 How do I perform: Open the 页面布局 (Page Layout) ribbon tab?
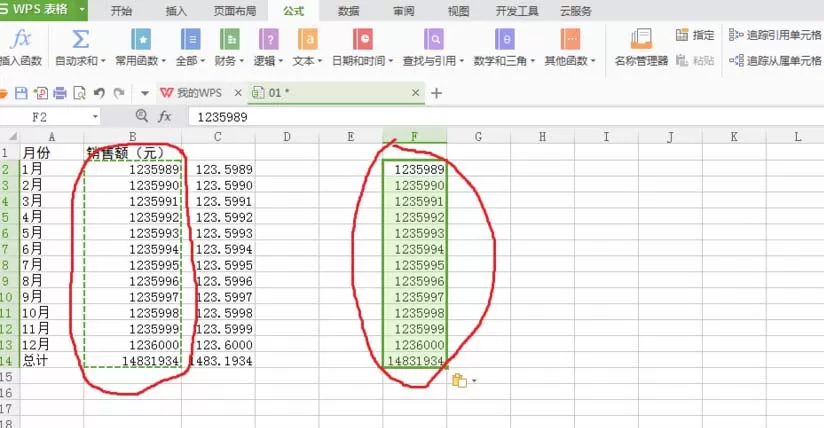(235, 11)
